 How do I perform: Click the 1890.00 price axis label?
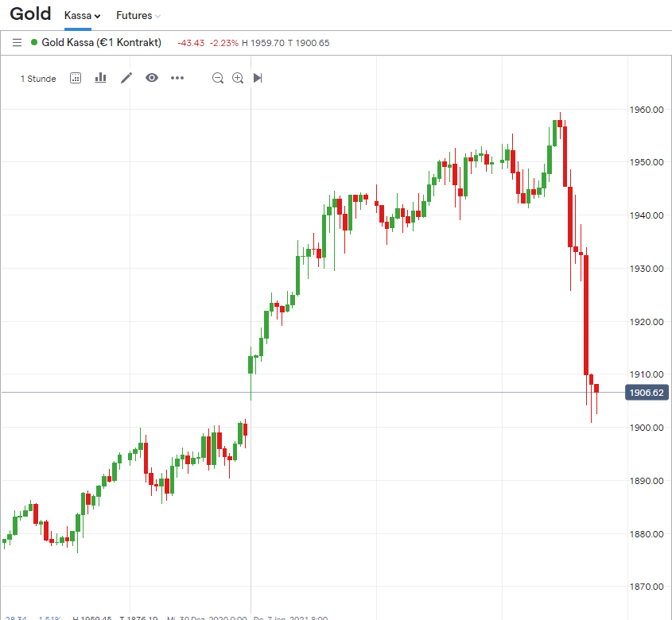coord(647,481)
